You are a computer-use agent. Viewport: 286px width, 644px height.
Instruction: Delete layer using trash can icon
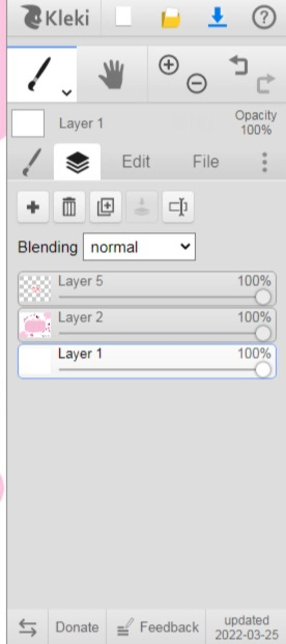pos(69,207)
